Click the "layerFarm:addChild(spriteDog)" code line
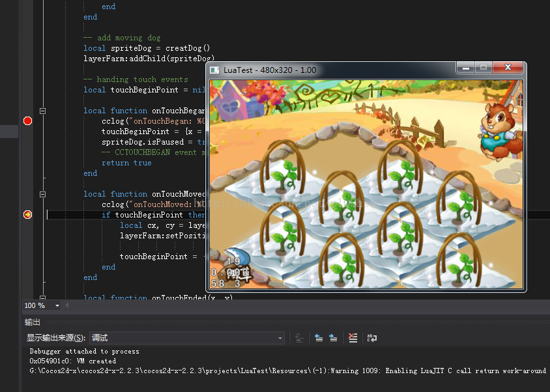This screenshot has height=392, width=550. [x=149, y=59]
